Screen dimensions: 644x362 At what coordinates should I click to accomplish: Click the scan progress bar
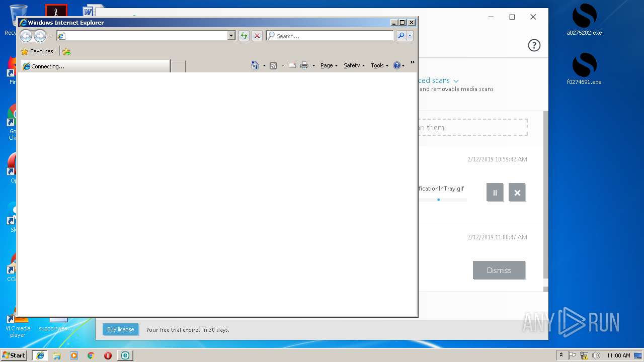pyautogui.click(x=443, y=200)
